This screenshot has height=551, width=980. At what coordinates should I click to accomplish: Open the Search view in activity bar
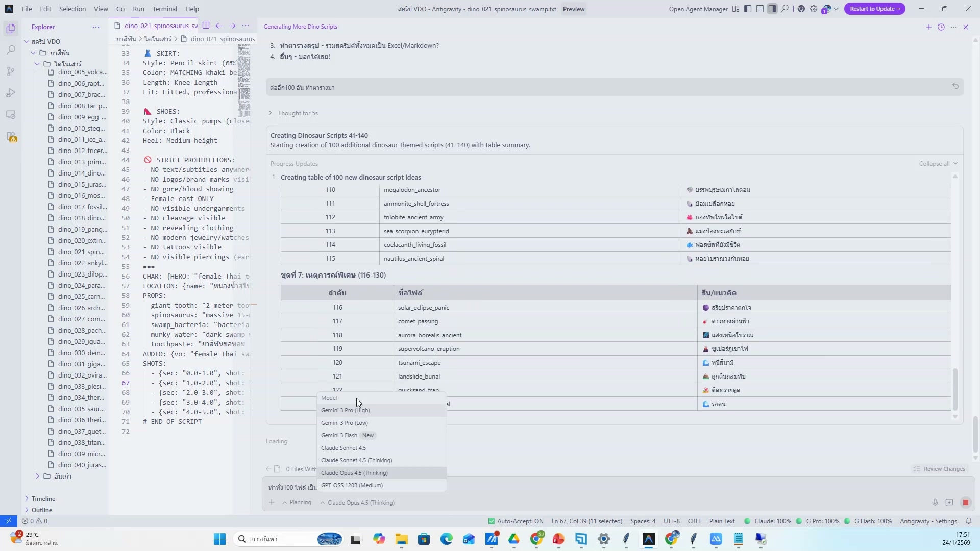[11, 50]
